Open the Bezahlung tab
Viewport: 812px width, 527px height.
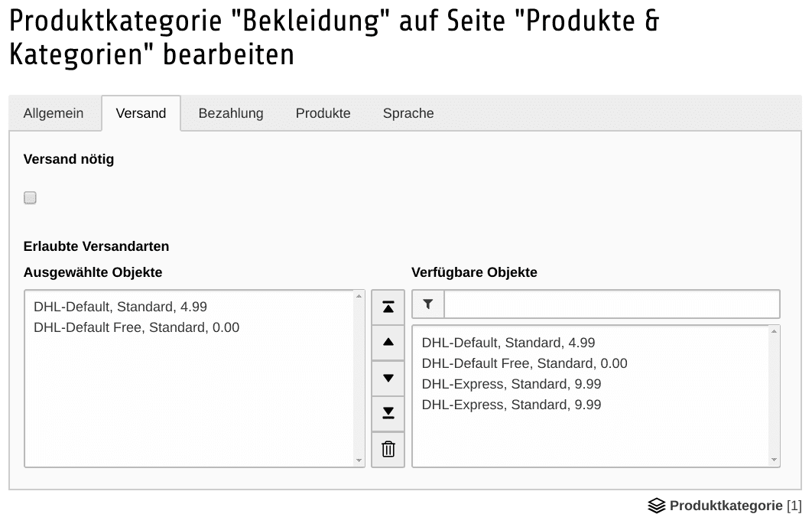click(231, 113)
